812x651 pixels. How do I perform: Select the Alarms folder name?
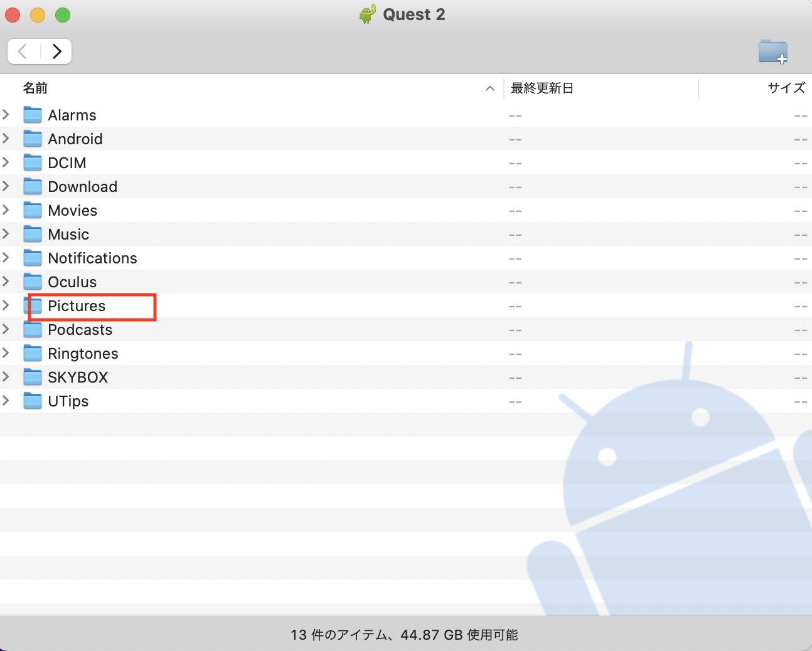pos(72,115)
